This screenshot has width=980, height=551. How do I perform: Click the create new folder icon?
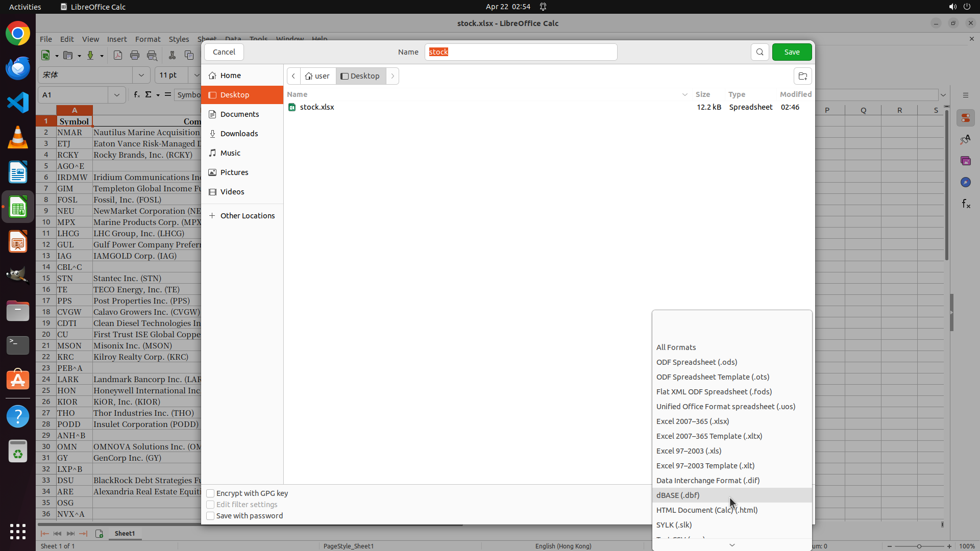(x=802, y=76)
